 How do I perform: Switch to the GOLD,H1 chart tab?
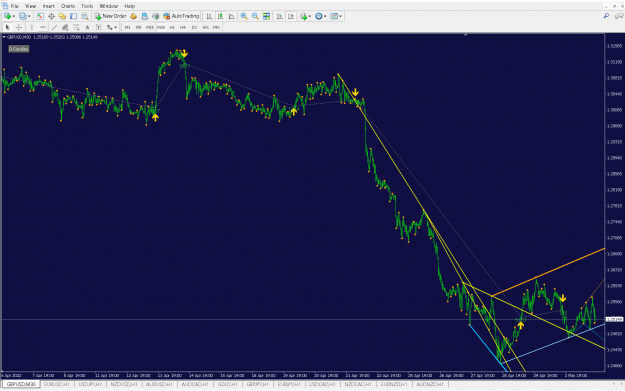coord(228,384)
